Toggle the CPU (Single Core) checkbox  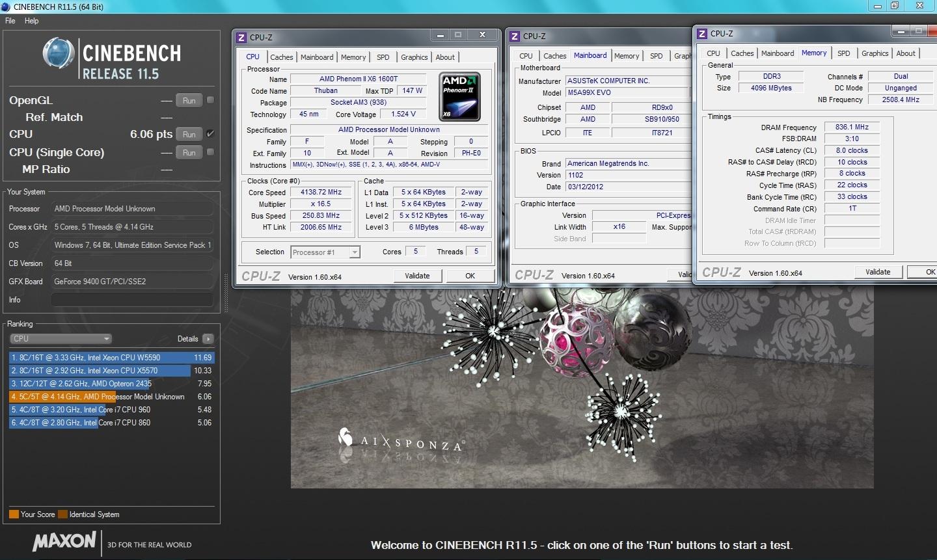(x=210, y=152)
